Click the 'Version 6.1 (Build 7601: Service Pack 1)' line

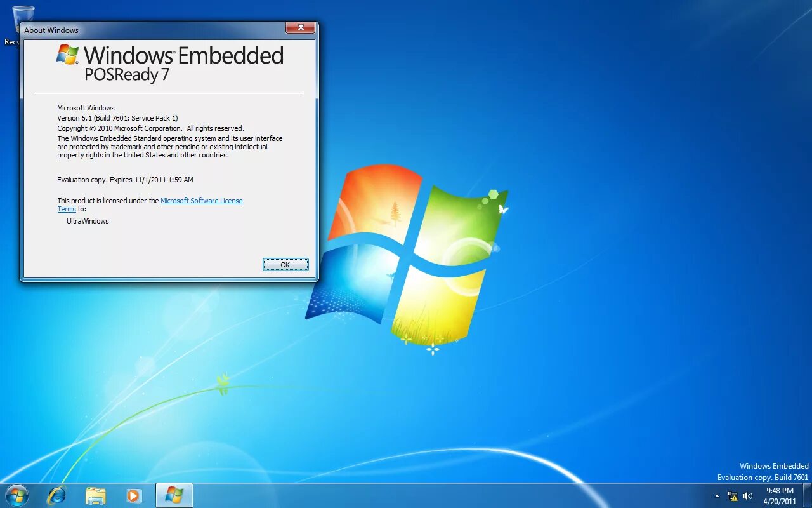click(x=117, y=118)
